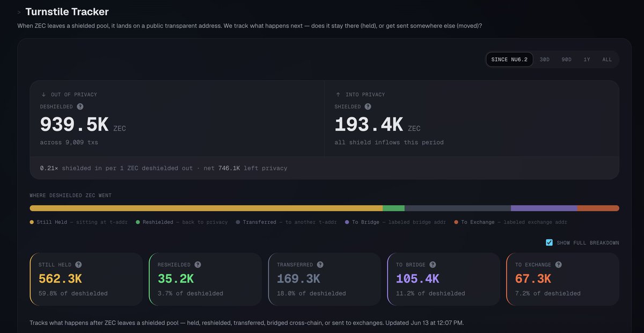
Task: Switch to the 90D time range
Action: [566, 60]
